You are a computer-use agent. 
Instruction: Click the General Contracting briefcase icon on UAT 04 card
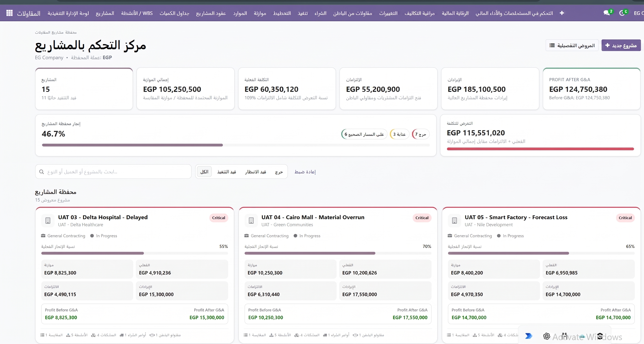pos(246,236)
